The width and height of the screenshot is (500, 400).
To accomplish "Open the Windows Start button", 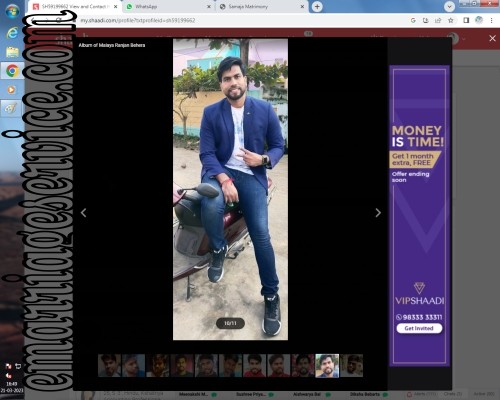I will [x=12, y=12].
